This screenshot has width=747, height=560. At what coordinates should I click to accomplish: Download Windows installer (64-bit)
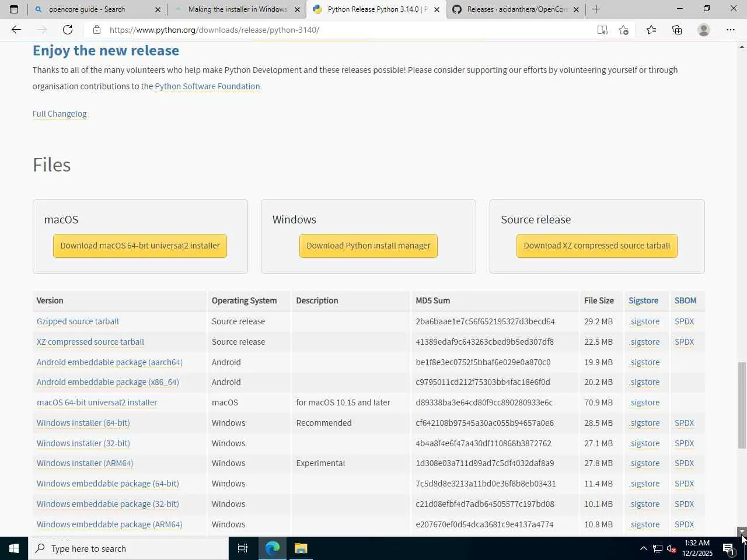83,423
